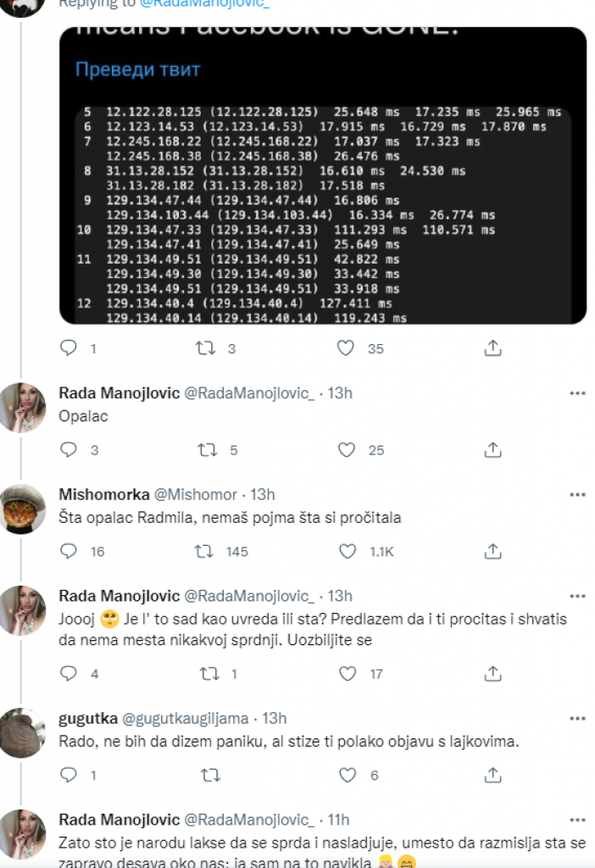Like Mishomorka's tweet with 1.1K likes
This screenshot has width=595, height=868.
(346, 552)
